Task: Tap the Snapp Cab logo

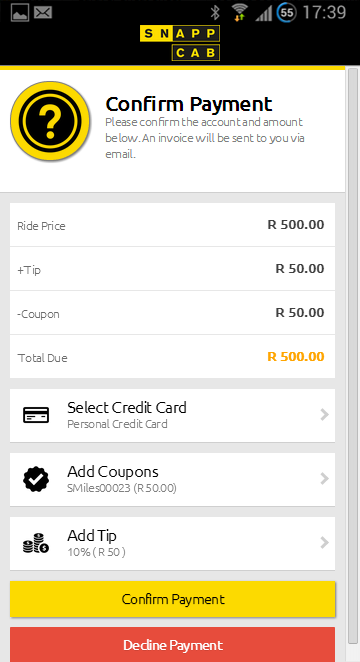Action: click(x=180, y=43)
